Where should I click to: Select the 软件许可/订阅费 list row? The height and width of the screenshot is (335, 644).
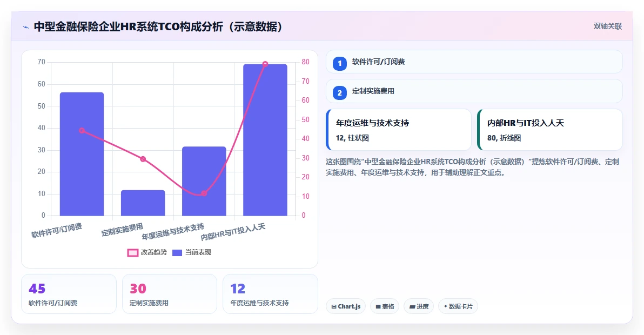tap(474, 62)
